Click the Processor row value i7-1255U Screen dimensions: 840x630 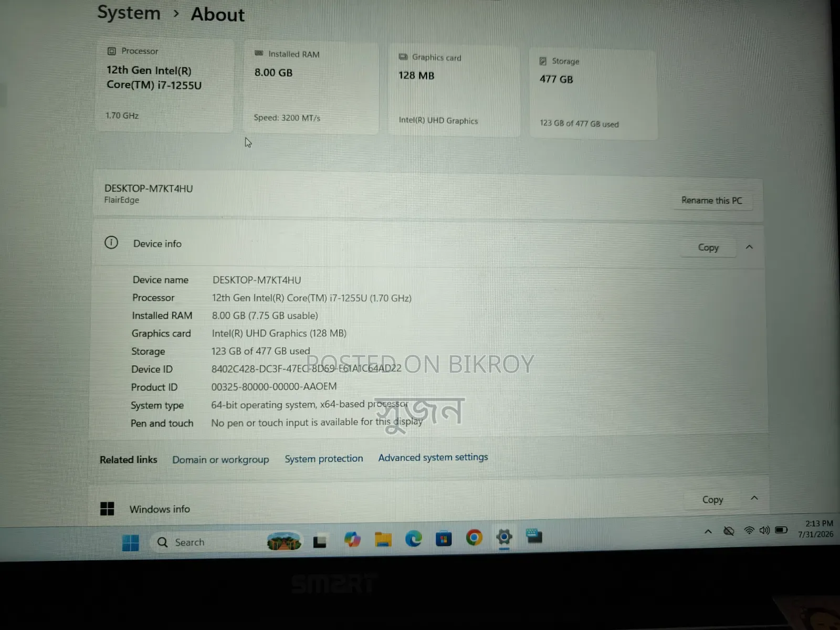point(311,298)
